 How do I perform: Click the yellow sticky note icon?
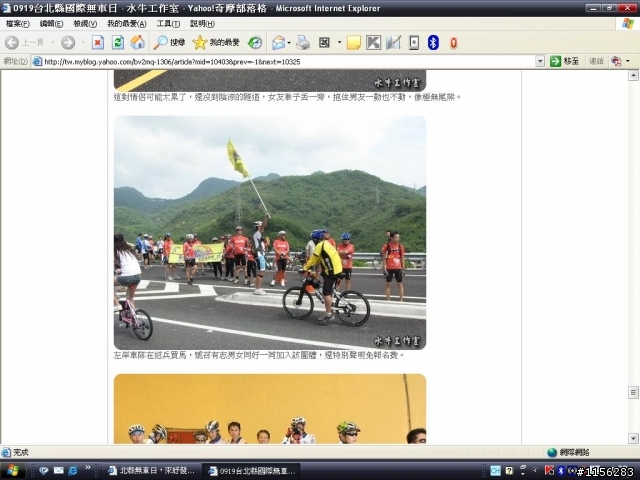coord(353,42)
